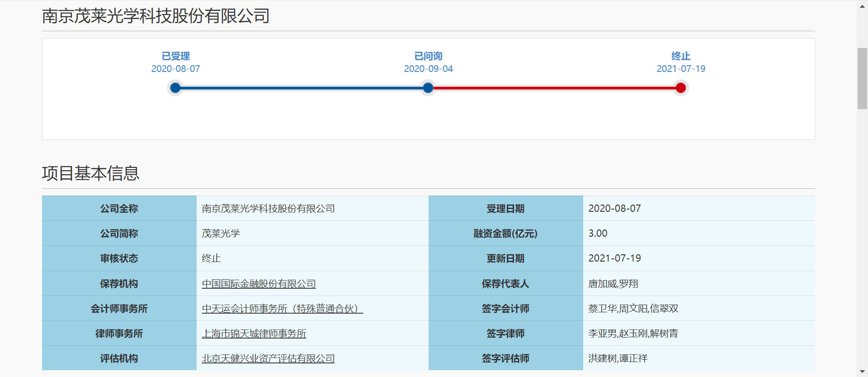Image resolution: width=868 pixels, height=377 pixels.
Task: Click the acceptance date value in table
Action: click(614, 209)
